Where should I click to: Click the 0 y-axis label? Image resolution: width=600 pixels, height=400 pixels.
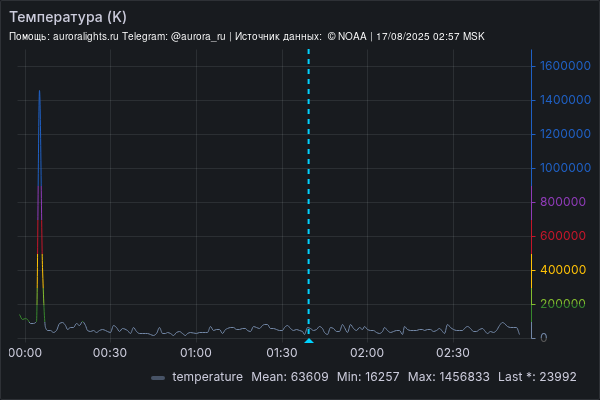(543, 338)
